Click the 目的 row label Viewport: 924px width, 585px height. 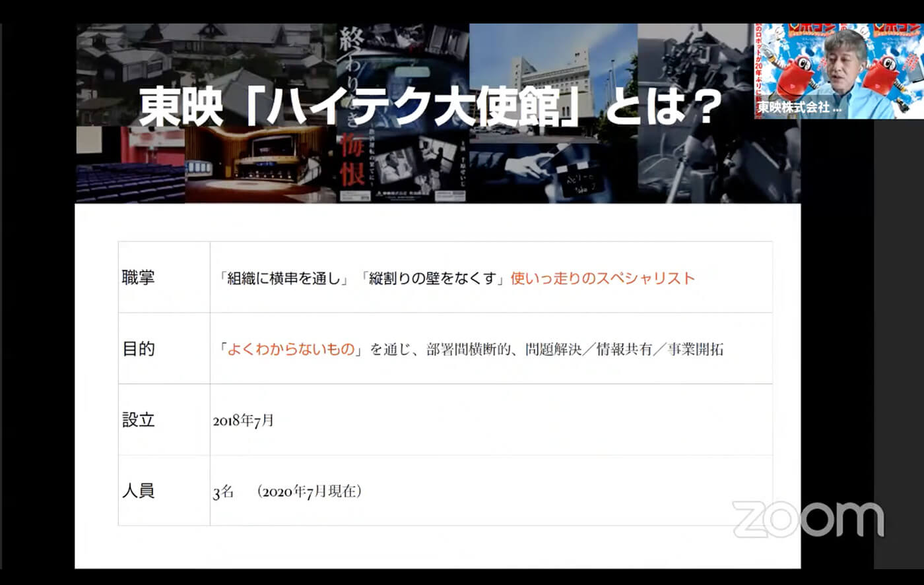(139, 348)
